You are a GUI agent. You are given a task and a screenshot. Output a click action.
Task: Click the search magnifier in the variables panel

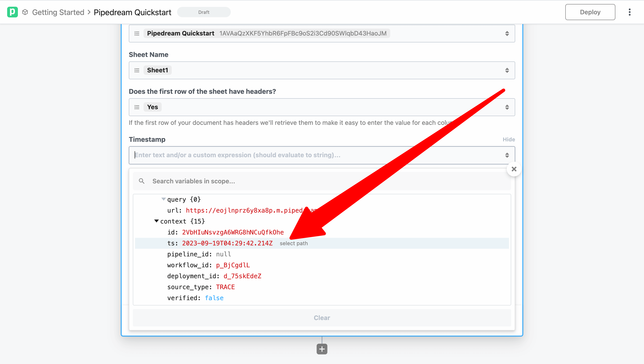click(x=142, y=181)
